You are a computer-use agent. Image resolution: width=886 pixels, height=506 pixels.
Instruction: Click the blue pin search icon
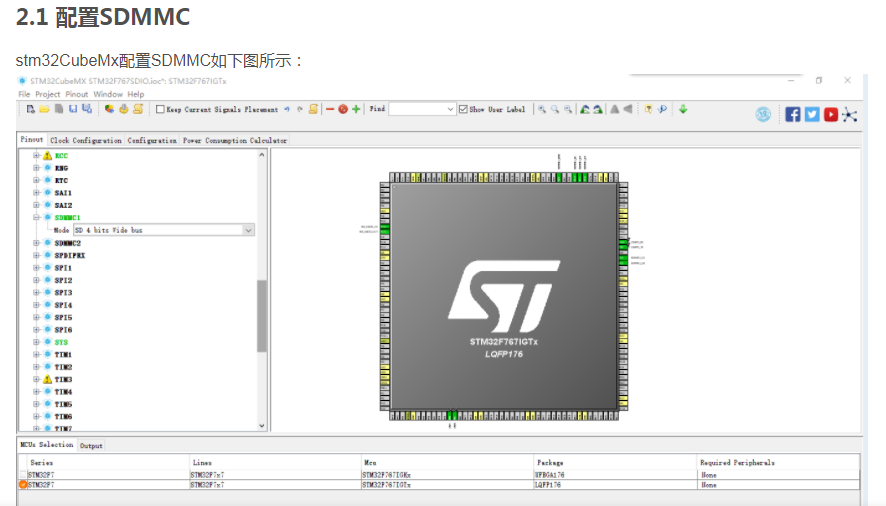coord(662,109)
